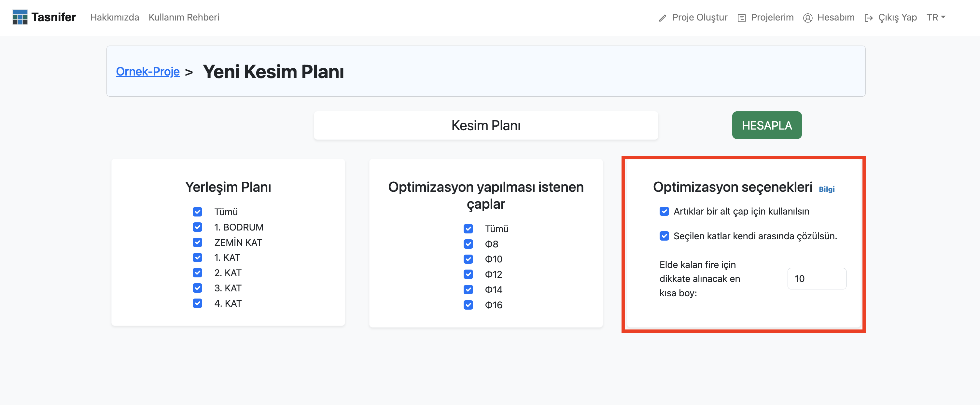Click the Tasnifer brand name
Viewport: 980px width, 405px height.
(54, 17)
